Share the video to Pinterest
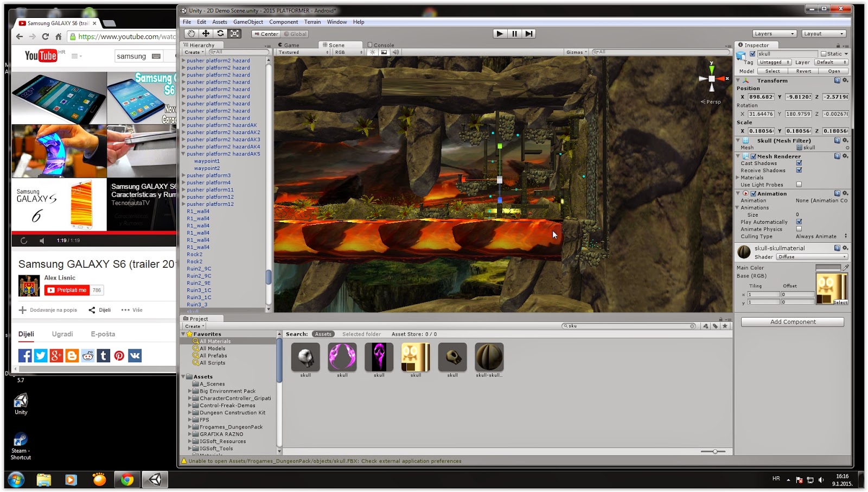Viewport: 868px width, 492px height. 119,356
